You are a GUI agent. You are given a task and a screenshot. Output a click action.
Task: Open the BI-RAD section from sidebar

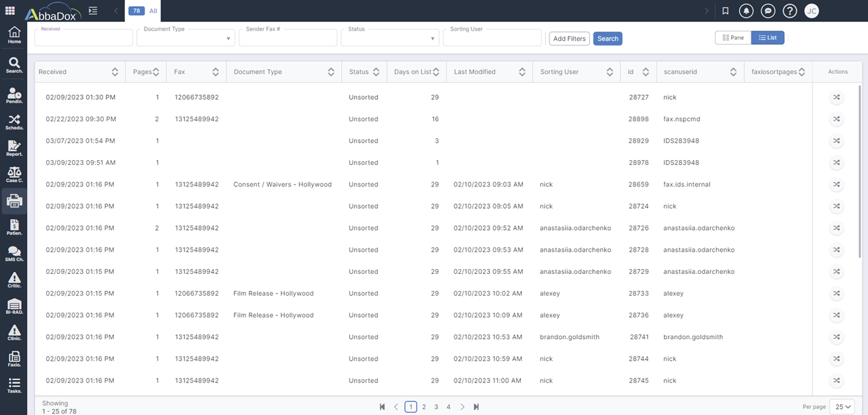pos(14,307)
